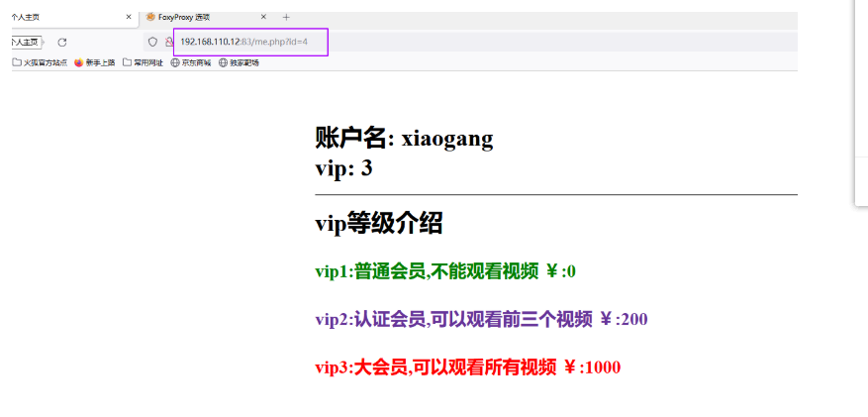Open the 火狐官方站点 bookmark folder

pos(40,63)
